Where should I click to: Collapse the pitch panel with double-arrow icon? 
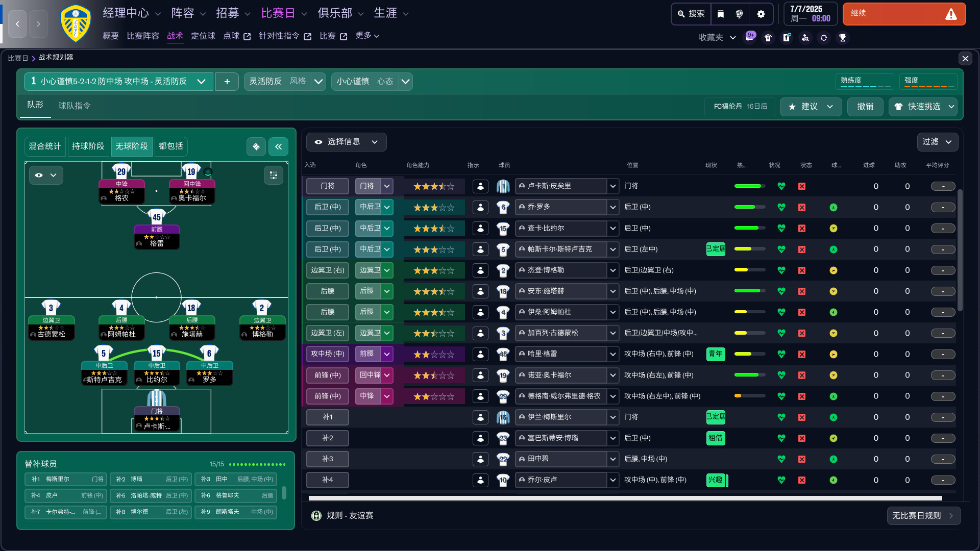pyautogui.click(x=278, y=147)
